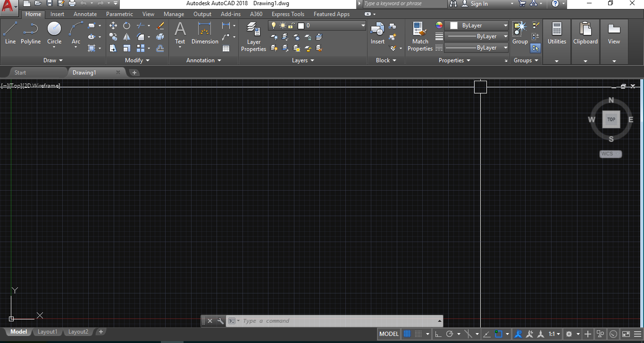Screen dimensions: 644x343
Task: Click the Sign In button
Action: (x=475, y=4)
